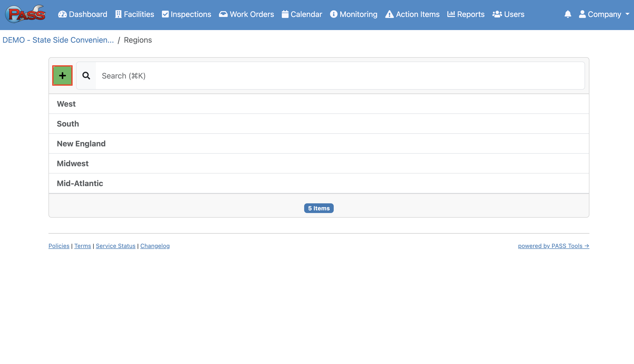The height and width of the screenshot is (364, 634).
Task: Go to the Monitoring section
Action: pos(354,14)
